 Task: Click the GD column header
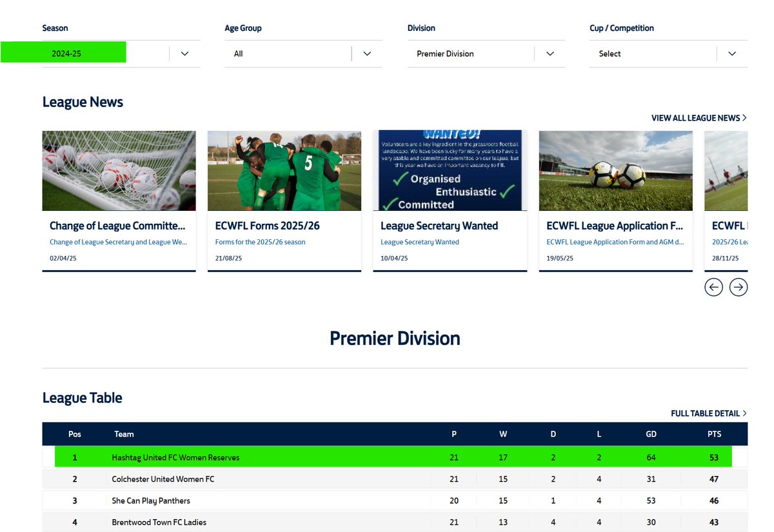pos(651,434)
